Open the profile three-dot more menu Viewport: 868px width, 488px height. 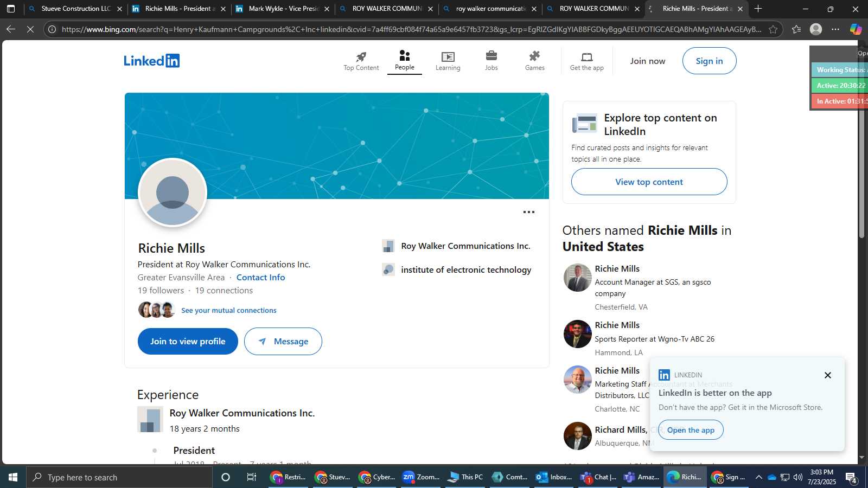click(528, 212)
